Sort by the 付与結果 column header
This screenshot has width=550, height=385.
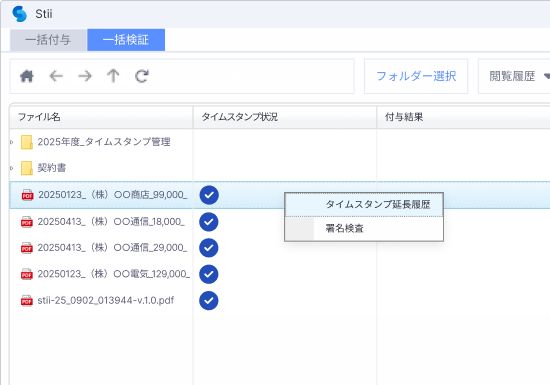463,117
